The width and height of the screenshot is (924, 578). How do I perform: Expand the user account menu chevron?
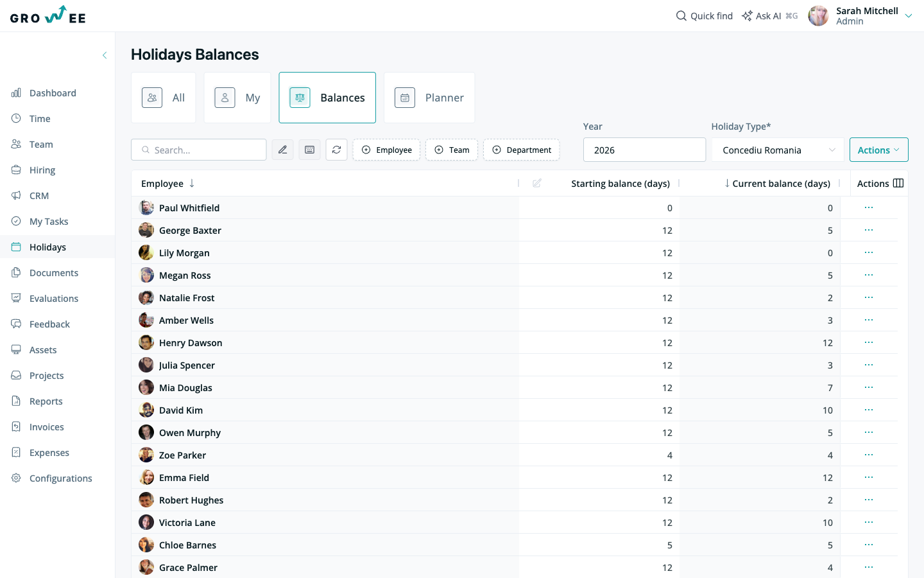(x=909, y=16)
